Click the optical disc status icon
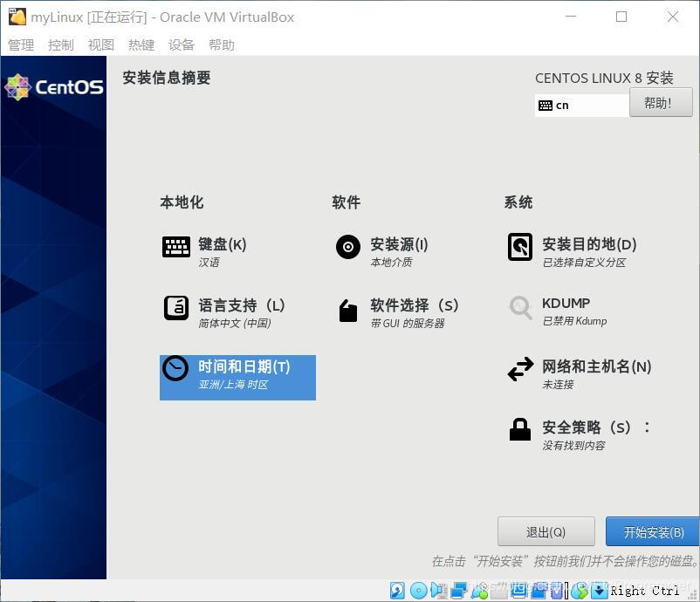This screenshot has height=602, width=700. click(419, 591)
